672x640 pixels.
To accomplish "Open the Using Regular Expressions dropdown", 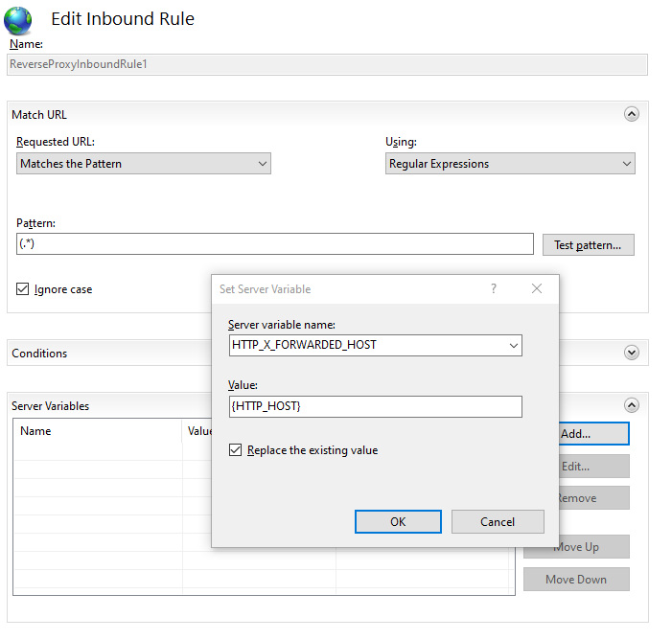I will [510, 164].
